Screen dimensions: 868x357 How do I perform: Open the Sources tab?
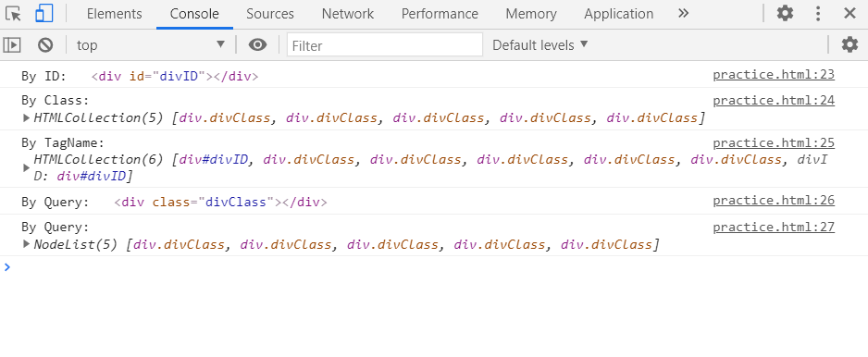[270, 14]
